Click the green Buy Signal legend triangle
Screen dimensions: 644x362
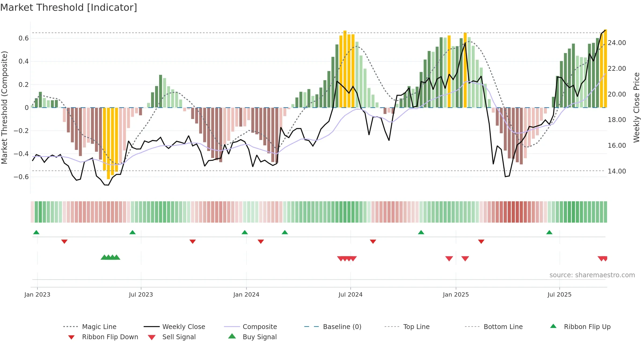coord(232,336)
